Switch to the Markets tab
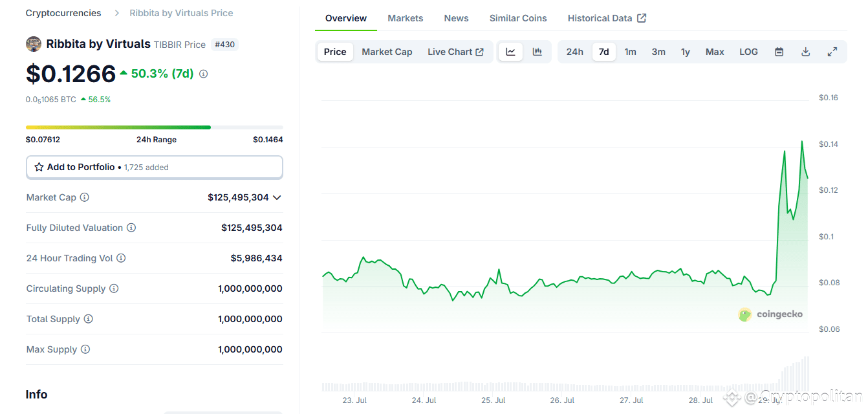 [406, 17]
